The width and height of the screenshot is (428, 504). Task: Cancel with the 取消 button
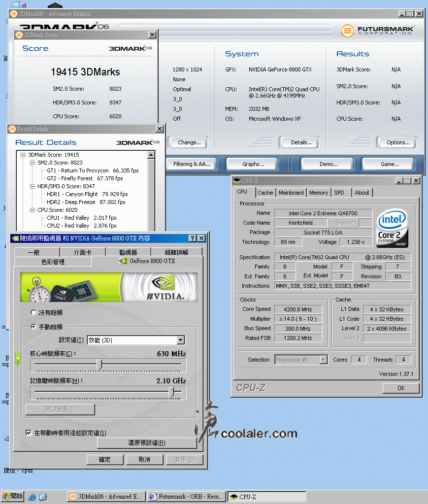pos(145,459)
